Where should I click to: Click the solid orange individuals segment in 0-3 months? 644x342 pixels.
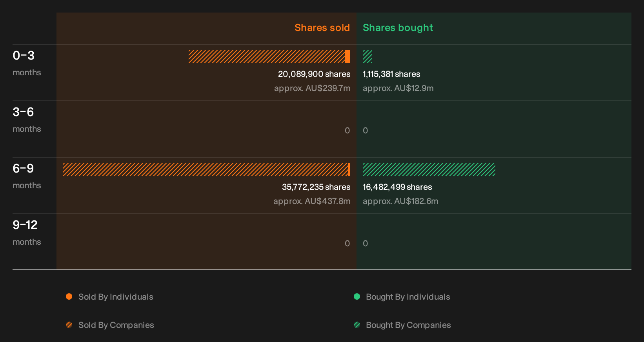(x=347, y=56)
